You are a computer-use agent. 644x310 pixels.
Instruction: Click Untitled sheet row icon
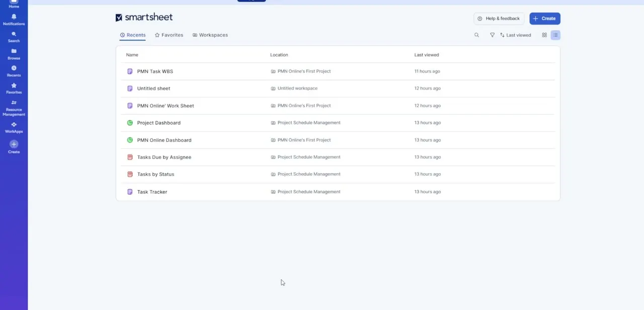130,89
